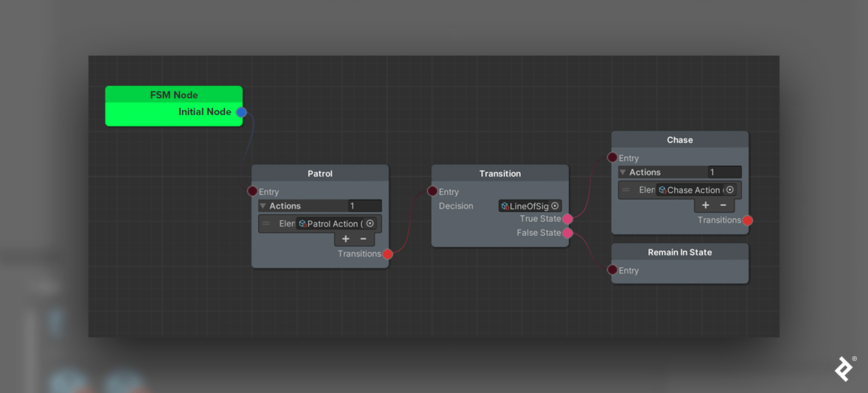868x393 pixels.
Task: Collapse the Actions list in the Chase node
Action: [622, 172]
